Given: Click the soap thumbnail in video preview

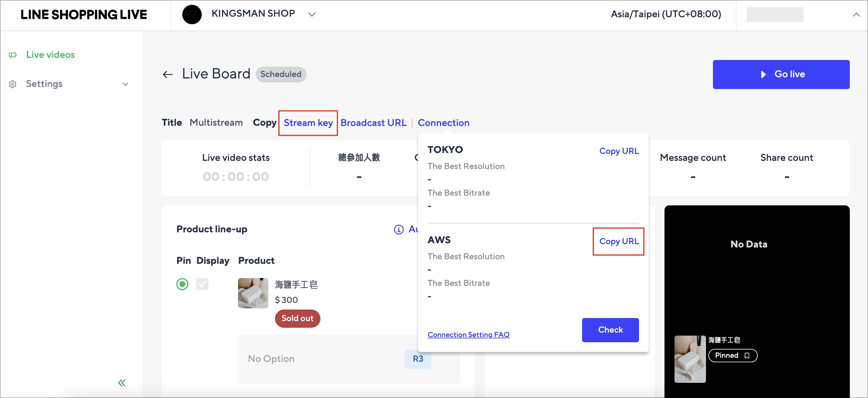Looking at the screenshot, I should click(x=690, y=359).
